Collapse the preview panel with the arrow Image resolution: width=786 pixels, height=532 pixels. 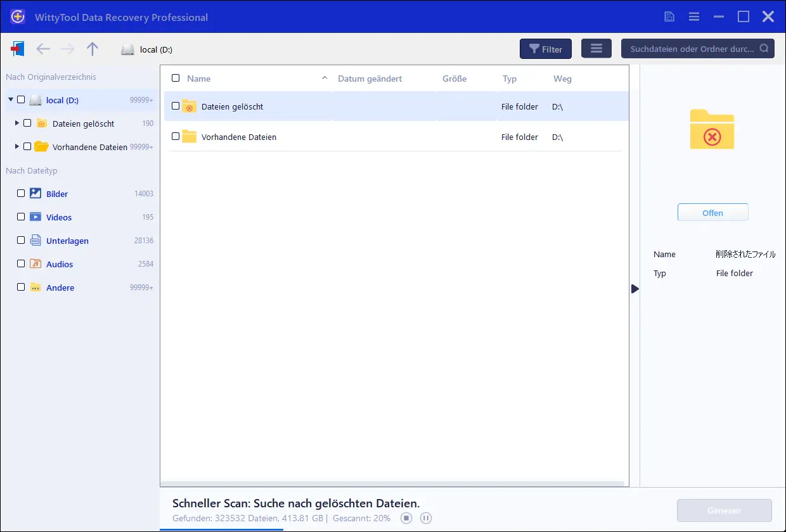635,289
